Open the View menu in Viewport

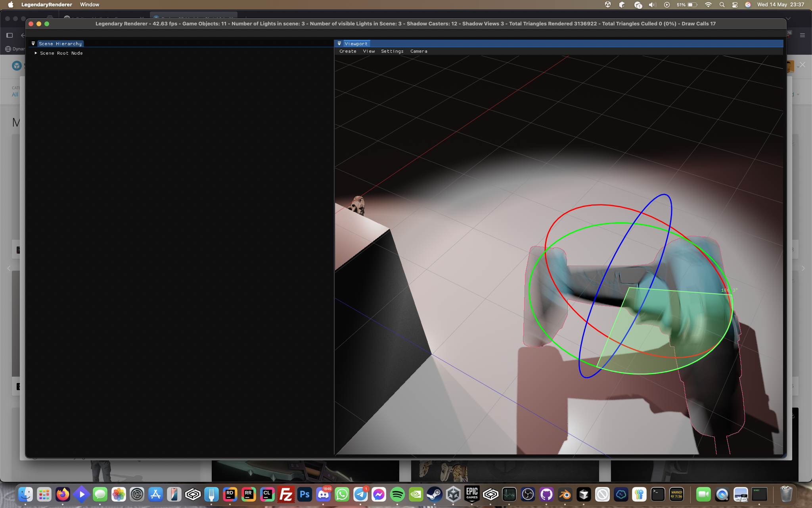369,51
